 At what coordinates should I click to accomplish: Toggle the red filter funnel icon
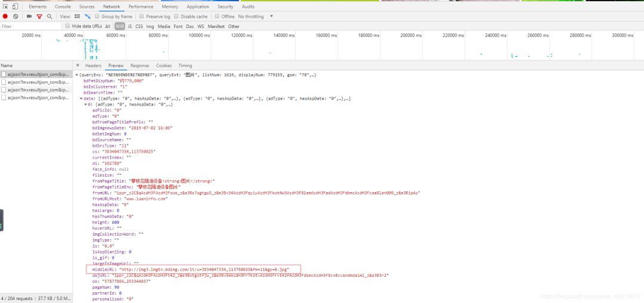coord(39,17)
